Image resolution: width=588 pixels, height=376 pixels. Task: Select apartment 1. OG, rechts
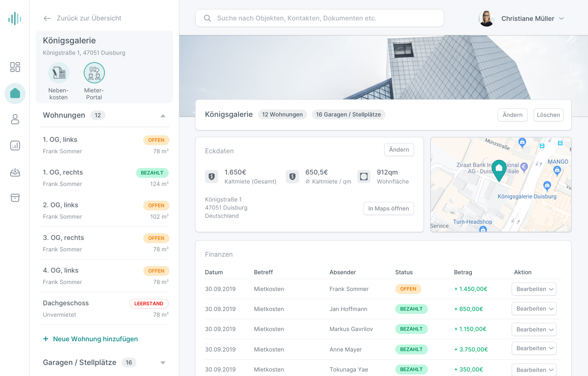[x=104, y=178]
